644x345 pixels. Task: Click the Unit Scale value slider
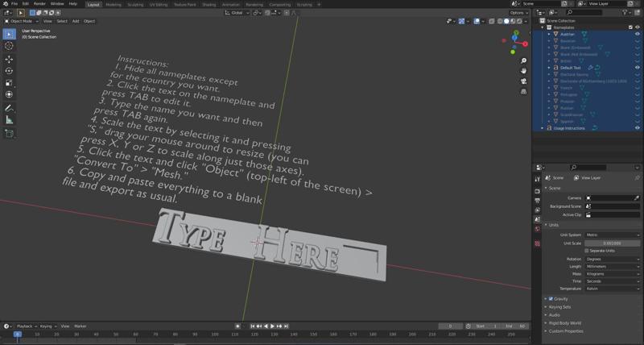click(x=612, y=243)
